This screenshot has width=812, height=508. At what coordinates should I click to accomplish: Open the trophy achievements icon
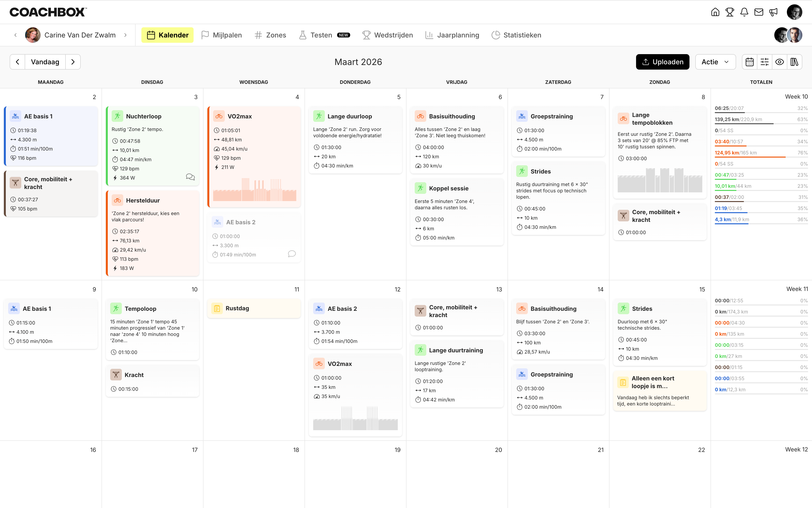[730, 12]
